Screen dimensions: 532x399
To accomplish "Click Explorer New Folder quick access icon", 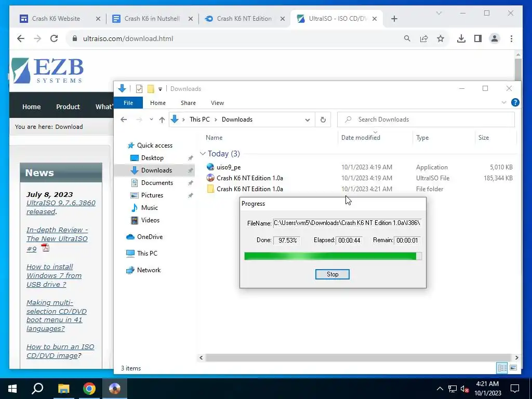I will [151, 89].
